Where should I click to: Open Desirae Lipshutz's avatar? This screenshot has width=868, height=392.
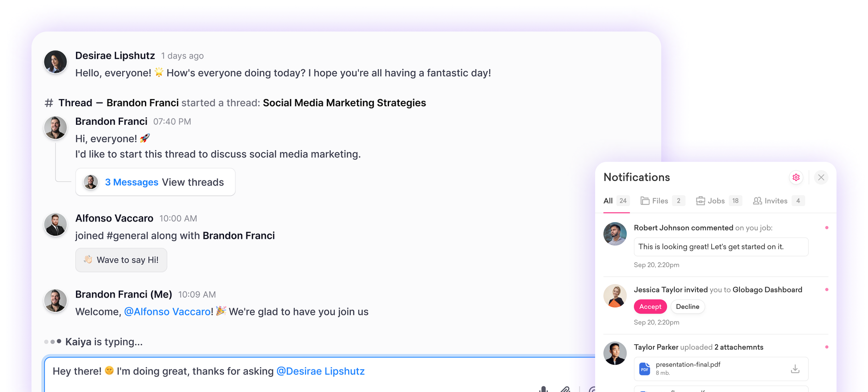[55, 62]
